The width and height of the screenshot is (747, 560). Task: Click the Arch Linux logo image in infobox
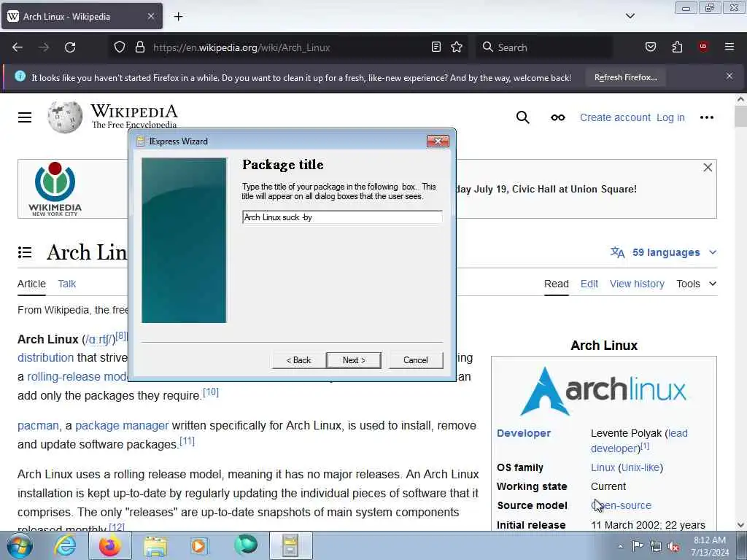click(603, 391)
